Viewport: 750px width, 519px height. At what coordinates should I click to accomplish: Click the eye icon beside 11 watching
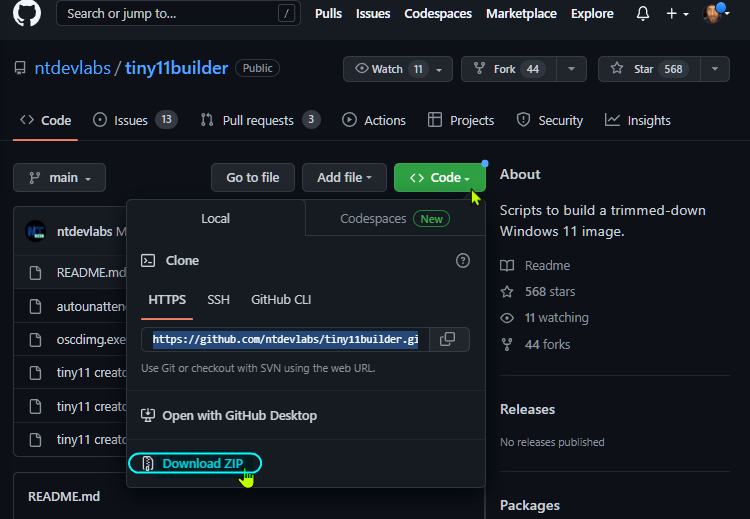tap(507, 318)
